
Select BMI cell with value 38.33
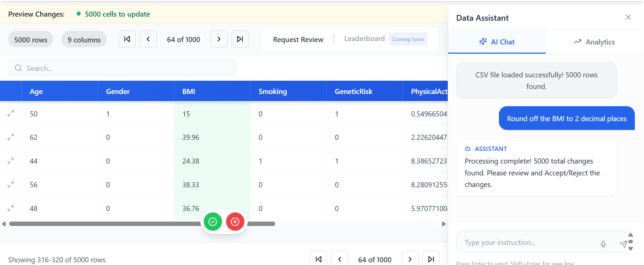[x=212, y=185]
